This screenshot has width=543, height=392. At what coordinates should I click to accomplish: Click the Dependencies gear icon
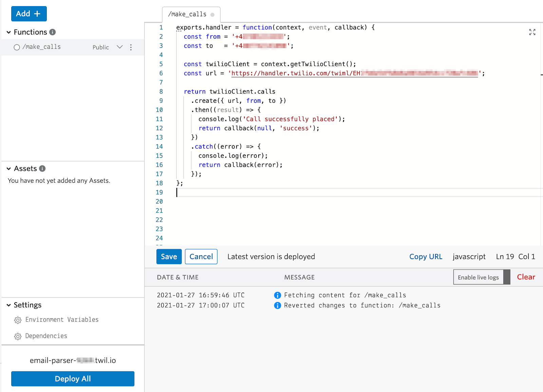pyautogui.click(x=18, y=336)
